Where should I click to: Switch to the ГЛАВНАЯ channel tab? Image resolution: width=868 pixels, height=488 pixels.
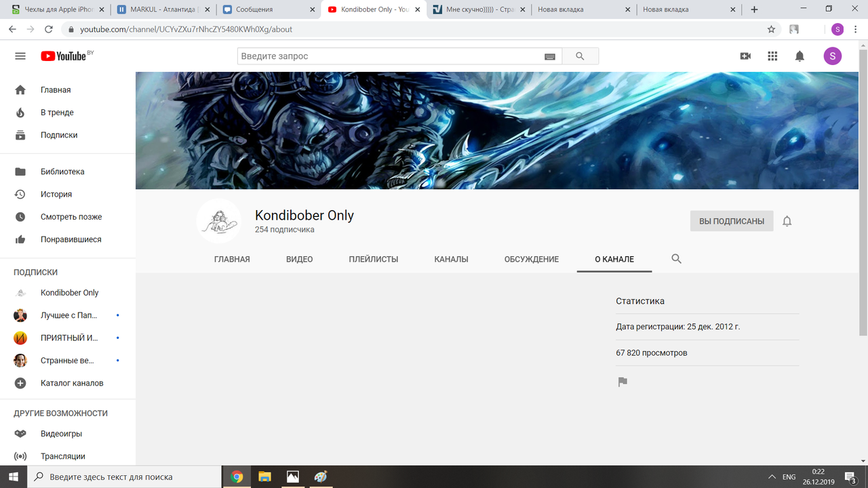click(232, 259)
